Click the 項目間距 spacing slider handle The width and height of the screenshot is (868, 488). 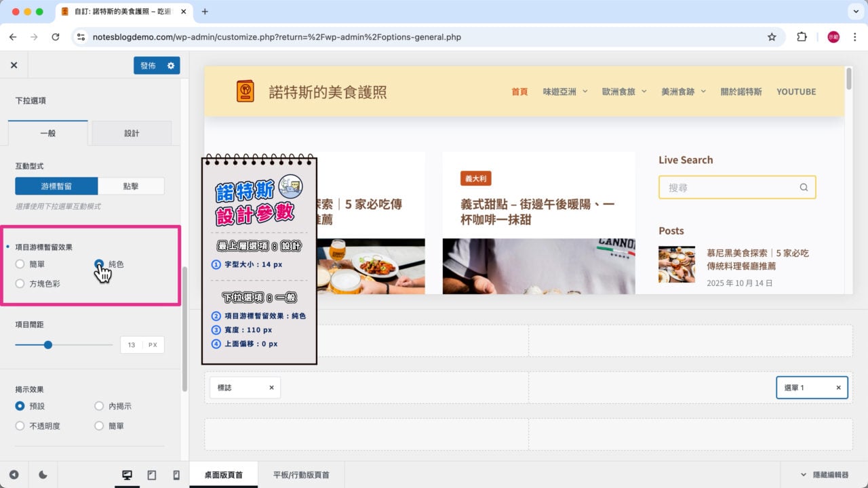47,344
